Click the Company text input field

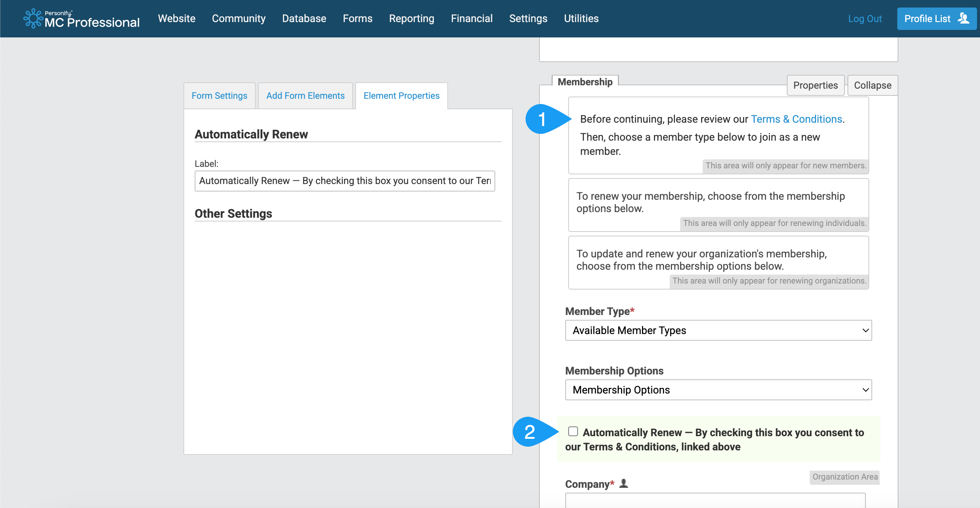715,501
